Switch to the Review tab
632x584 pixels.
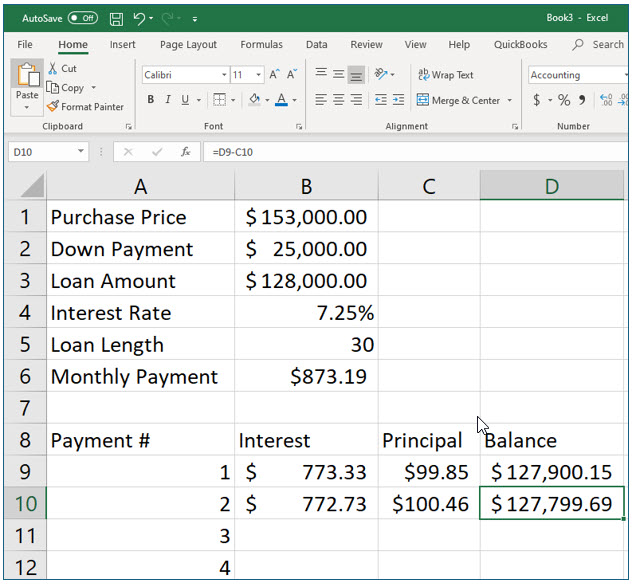click(366, 44)
